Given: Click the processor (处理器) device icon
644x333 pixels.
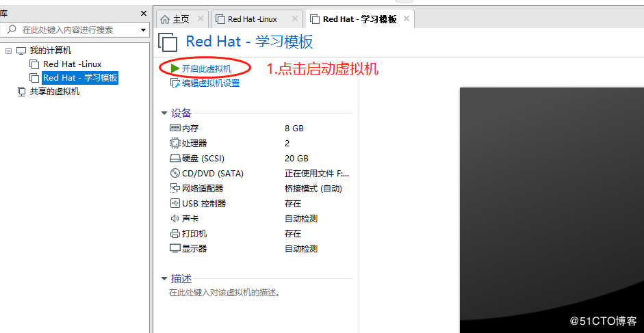Looking at the screenshot, I should pos(175,144).
